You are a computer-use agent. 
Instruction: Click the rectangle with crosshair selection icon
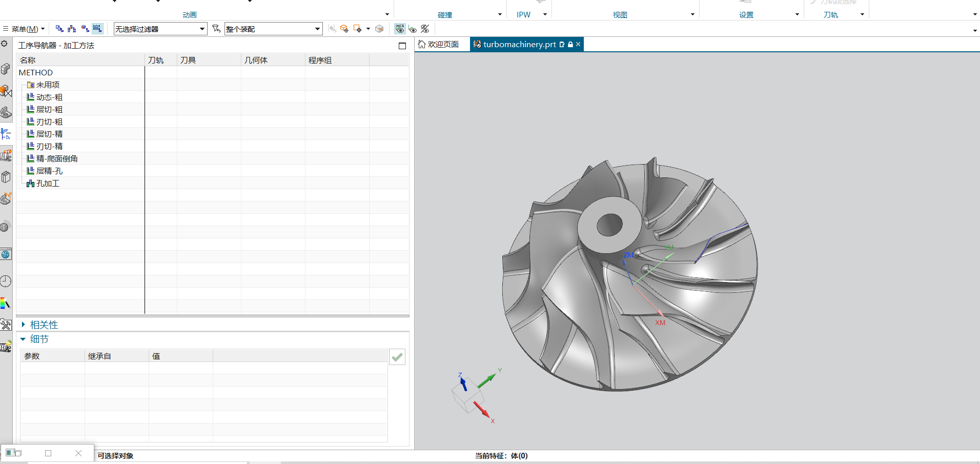tap(357, 29)
